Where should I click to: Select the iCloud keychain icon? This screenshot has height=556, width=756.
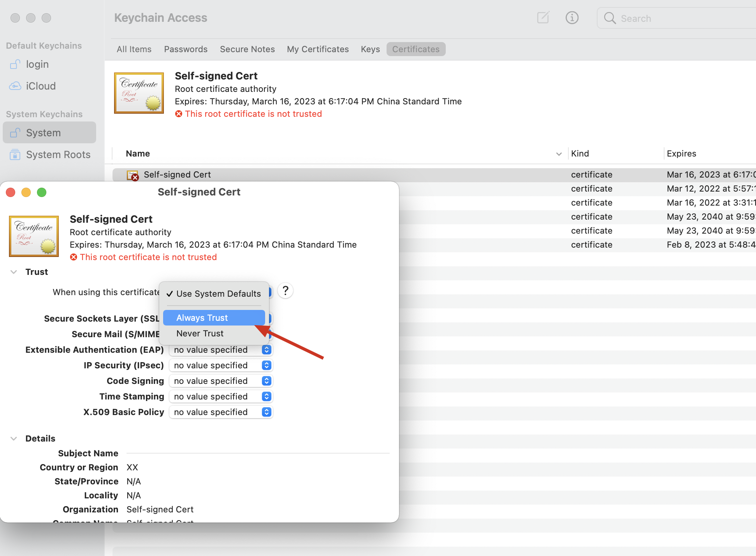coord(15,86)
